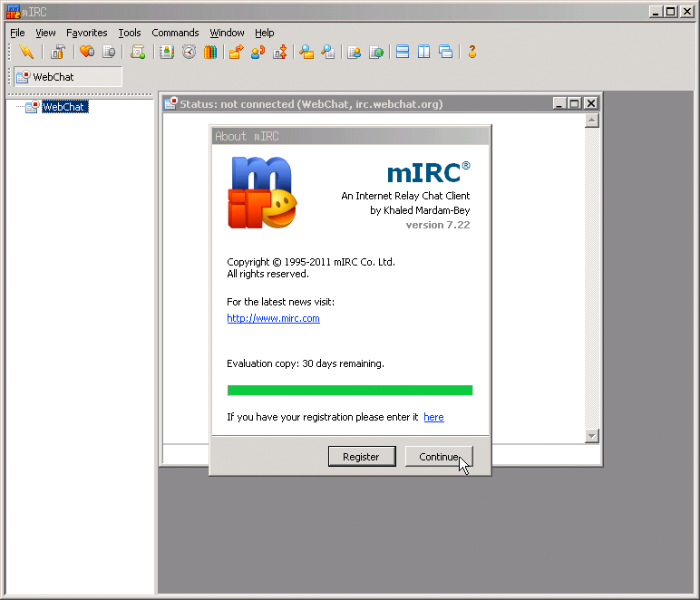Image resolution: width=700 pixels, height=600 pixels.
Task: Open the File menu
Action: pyautogui.click(x=17, y=33)
